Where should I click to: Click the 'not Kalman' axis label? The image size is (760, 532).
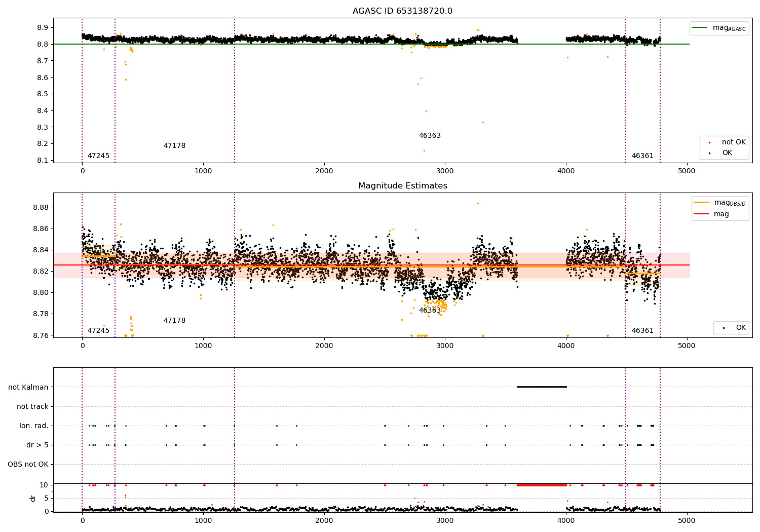(x=28, y=387)
